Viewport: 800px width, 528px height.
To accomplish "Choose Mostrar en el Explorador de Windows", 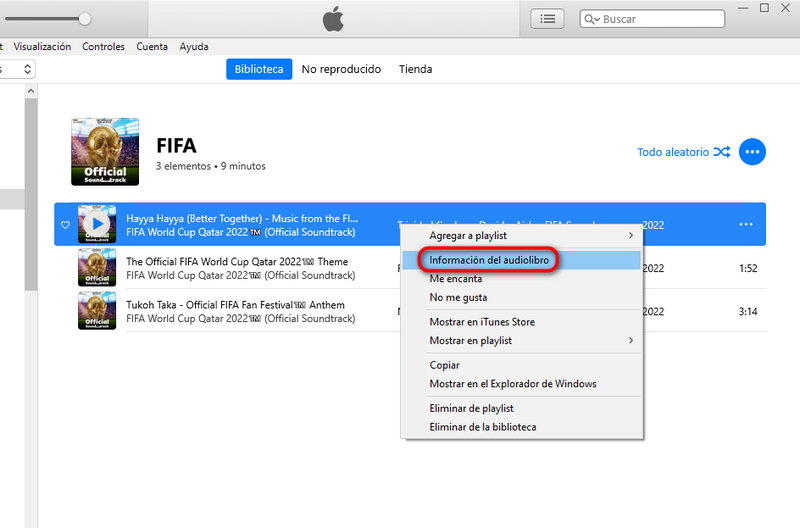I will 521,384.
